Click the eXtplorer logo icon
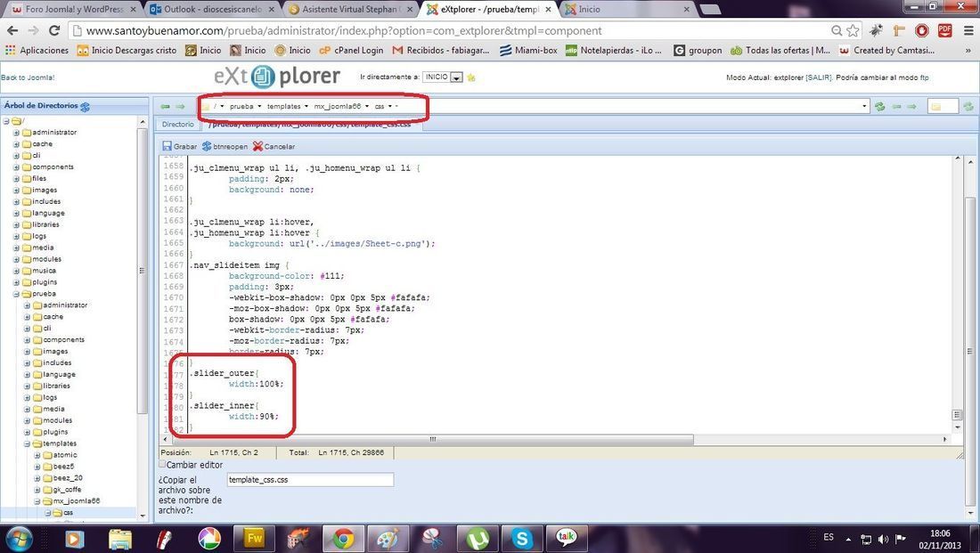This screenshot has width=980, height=553. (x=263, y=77)
